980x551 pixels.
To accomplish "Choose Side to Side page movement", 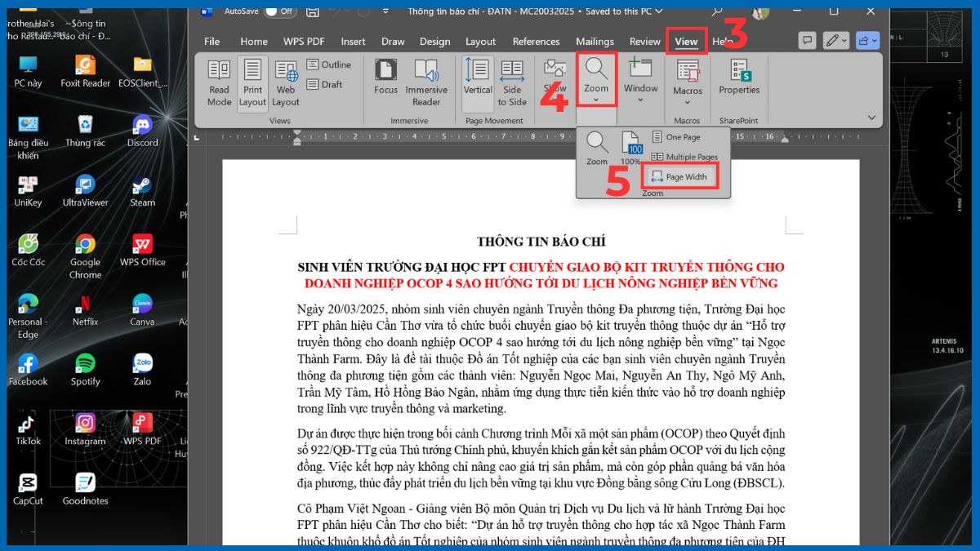I will tap(511, 82).
